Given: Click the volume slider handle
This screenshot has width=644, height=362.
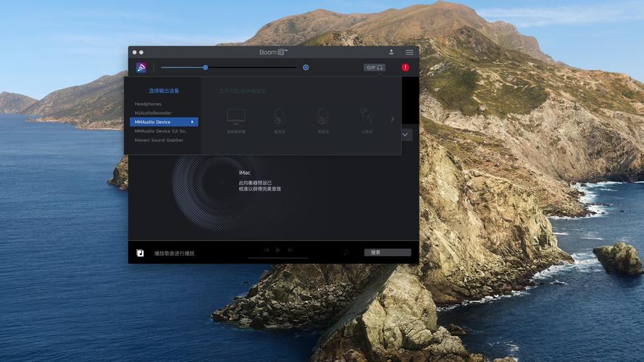Looking at the screenshot, I should coord(205,67).
